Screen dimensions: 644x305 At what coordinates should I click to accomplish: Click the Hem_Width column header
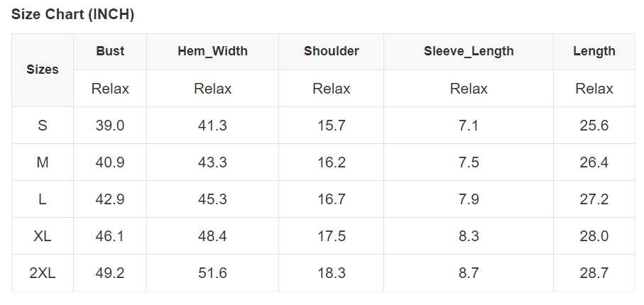click(x=212, y=51)
